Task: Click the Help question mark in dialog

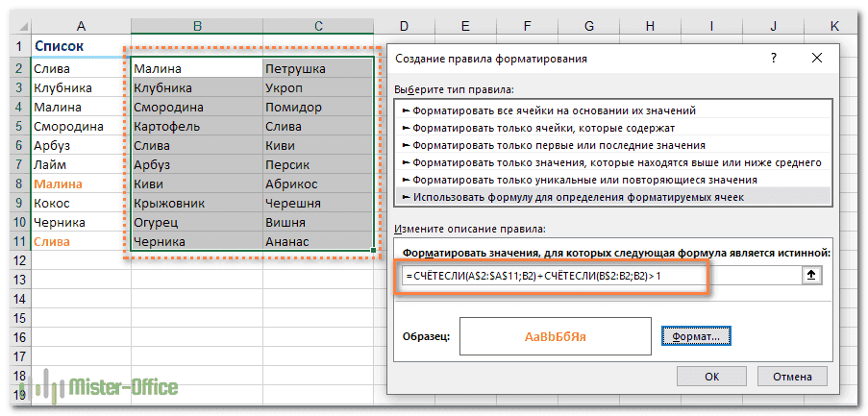Action: pos(774,59)
